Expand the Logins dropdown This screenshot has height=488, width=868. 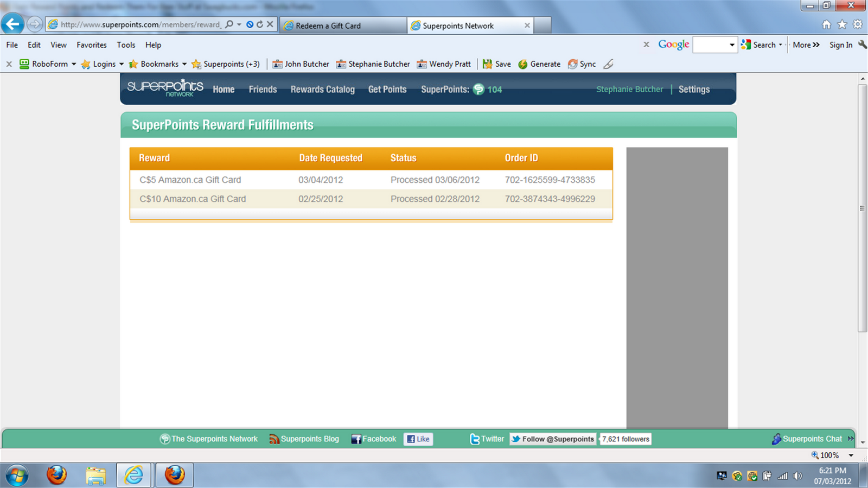[x=121, y=64]
